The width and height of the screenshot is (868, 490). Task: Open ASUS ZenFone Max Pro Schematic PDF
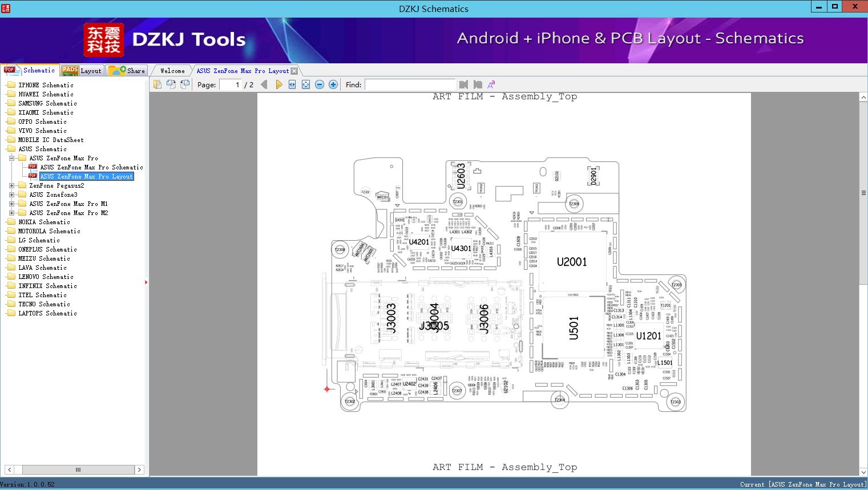pyautogui.click(x=91, y=167)
